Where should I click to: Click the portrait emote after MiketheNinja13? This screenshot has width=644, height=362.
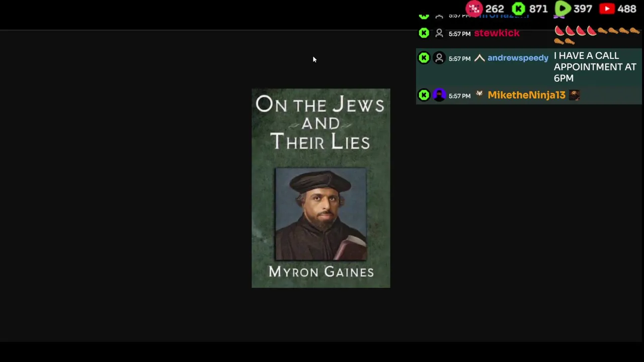tap(575, 95)
